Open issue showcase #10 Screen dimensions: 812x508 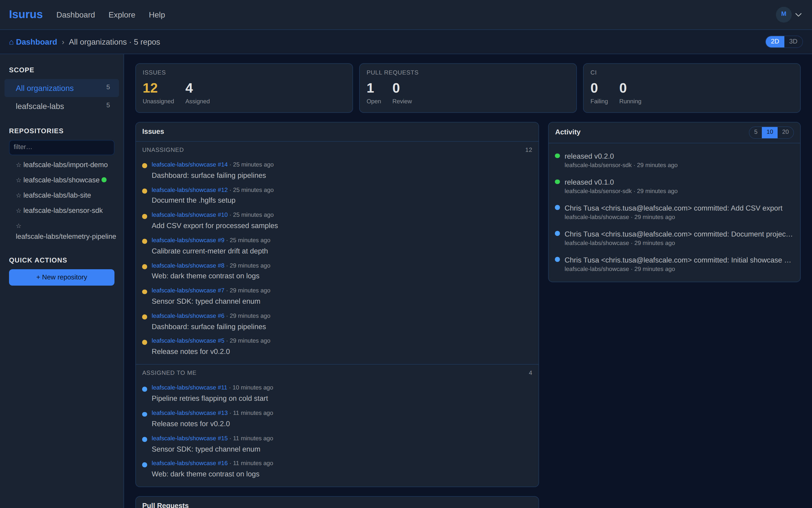coord(189,215)
